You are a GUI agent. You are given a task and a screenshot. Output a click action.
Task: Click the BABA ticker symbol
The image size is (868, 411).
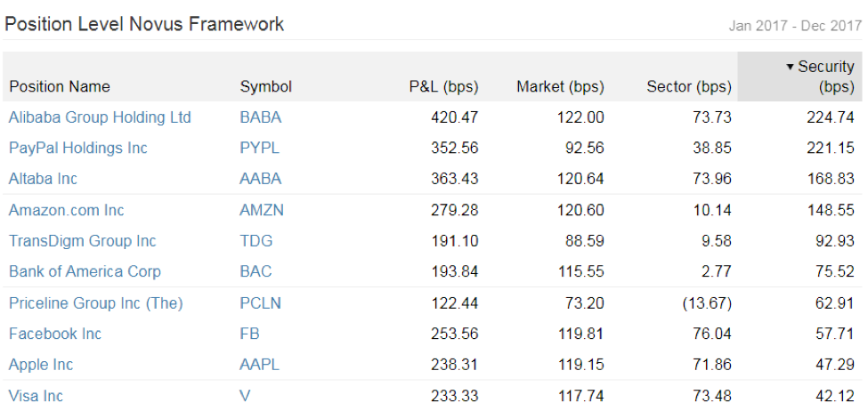260,117
